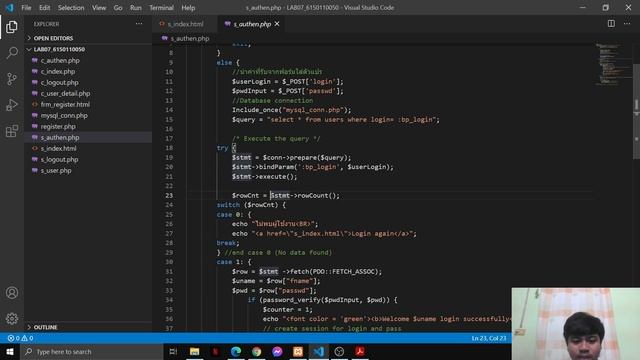Image resolution: width=640 pixels, height=360 pixels.
Task: Click the $query select statement line
Action: tap(336, 120)
